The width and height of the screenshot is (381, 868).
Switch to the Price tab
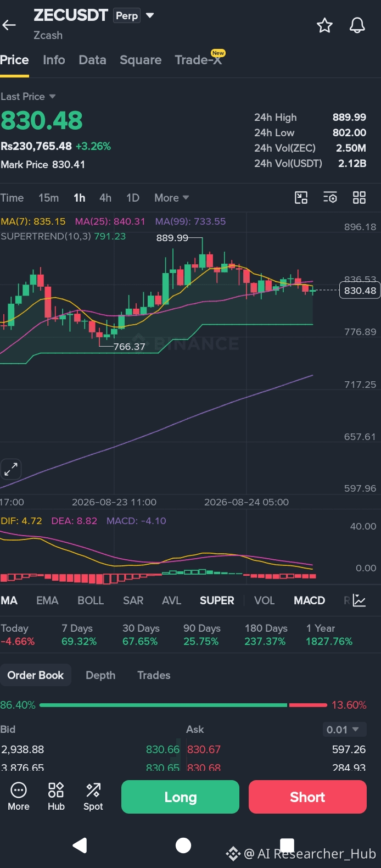(14, 60)
